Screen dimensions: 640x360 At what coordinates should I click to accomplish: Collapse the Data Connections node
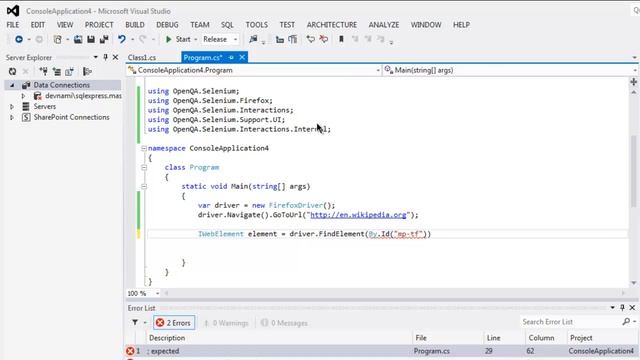pyautogui.click(x=12, y=85)
